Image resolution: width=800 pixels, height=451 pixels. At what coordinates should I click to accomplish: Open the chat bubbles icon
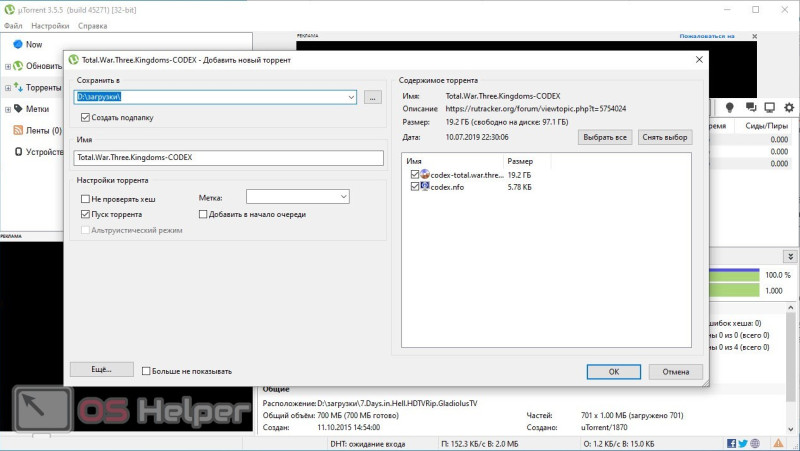click(x=751, y=107)
